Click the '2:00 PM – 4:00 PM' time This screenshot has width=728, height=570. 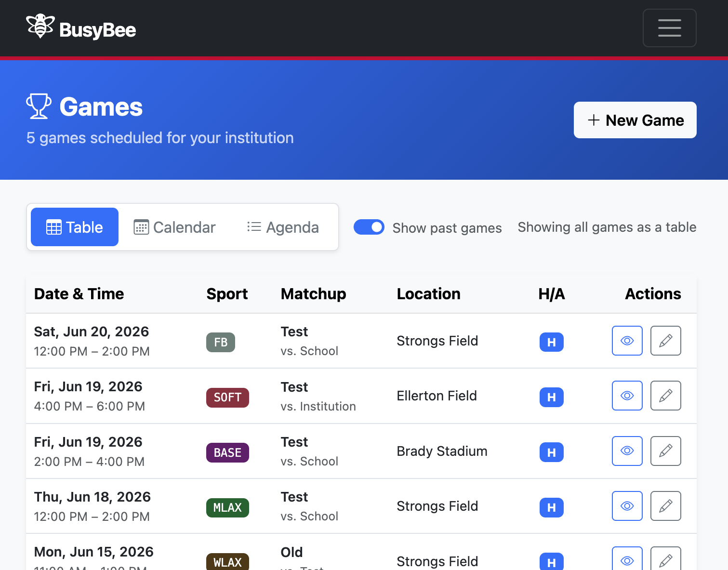90,462
